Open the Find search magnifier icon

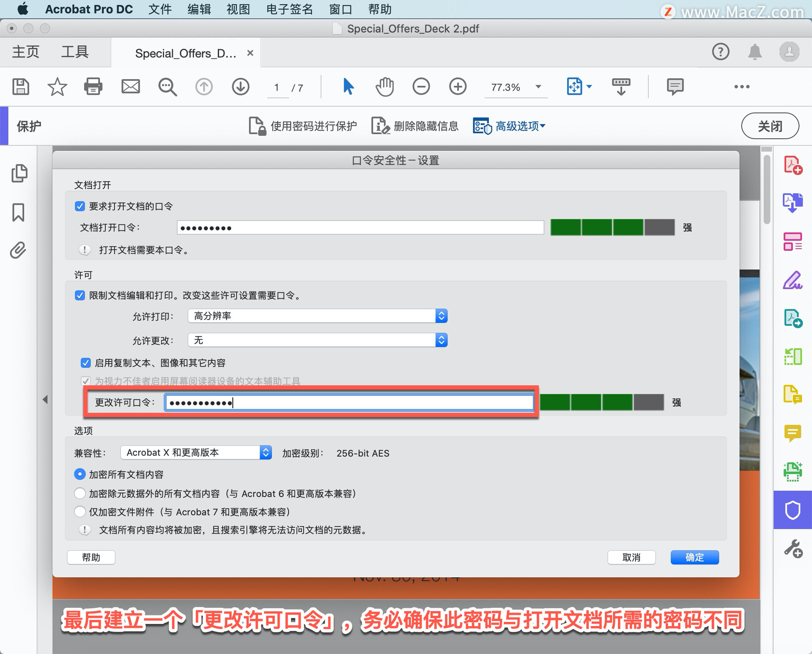[x=167, y=87]
